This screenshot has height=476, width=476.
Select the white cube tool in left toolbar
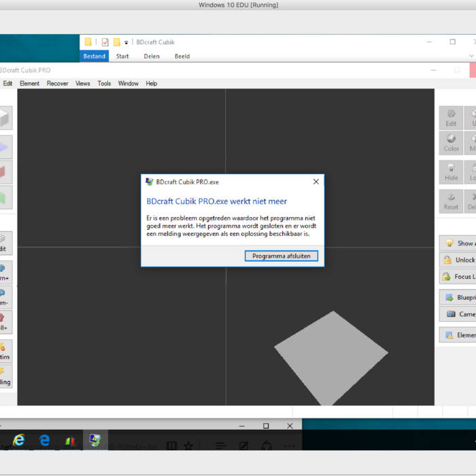pos(5,118)
